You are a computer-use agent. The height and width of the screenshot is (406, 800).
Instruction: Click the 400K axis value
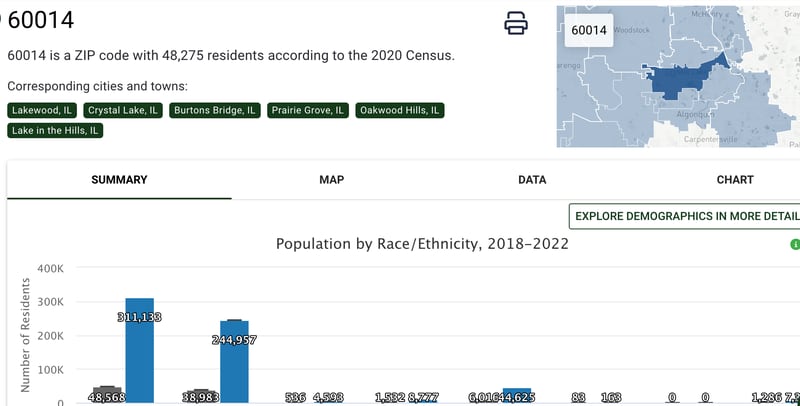pyautogui.click(x=50, y=268)
